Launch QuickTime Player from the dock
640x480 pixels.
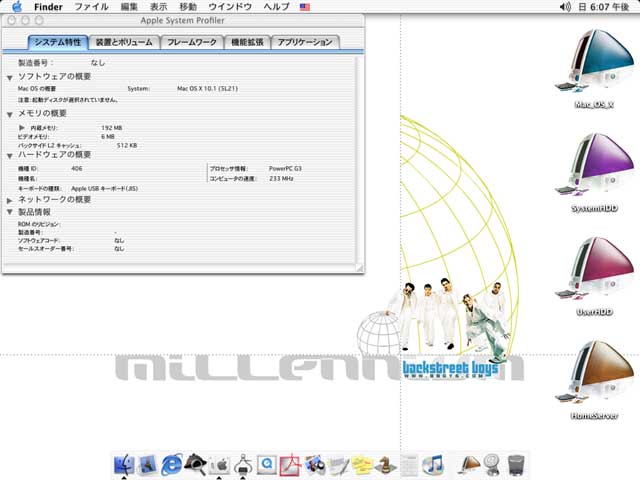pyautogui.click(x=267, y=464)
